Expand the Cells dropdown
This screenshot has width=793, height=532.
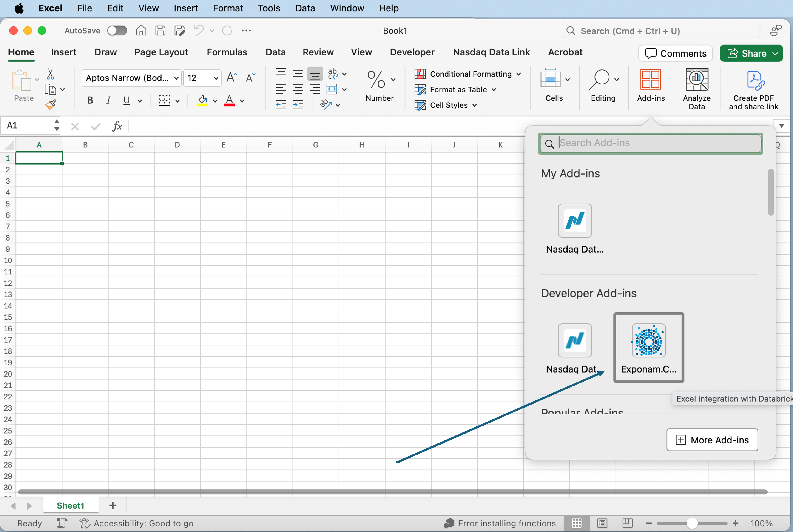568,80
